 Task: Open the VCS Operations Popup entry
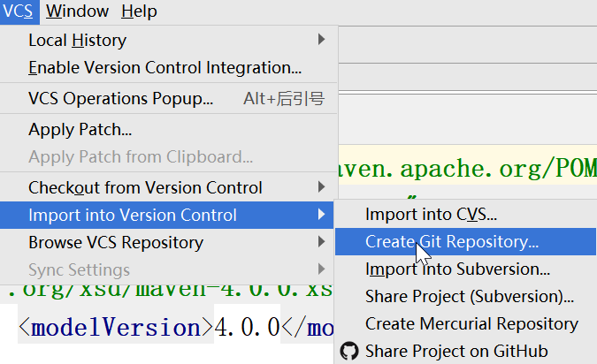(120, 99)
